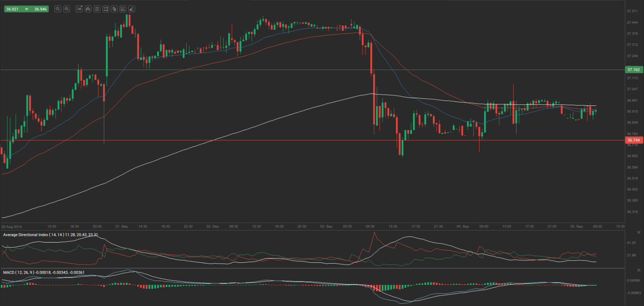Click the duplicate chart copy icon
Image resolution: width=644 pixels, height=306 pixels.
click(114, 9)
